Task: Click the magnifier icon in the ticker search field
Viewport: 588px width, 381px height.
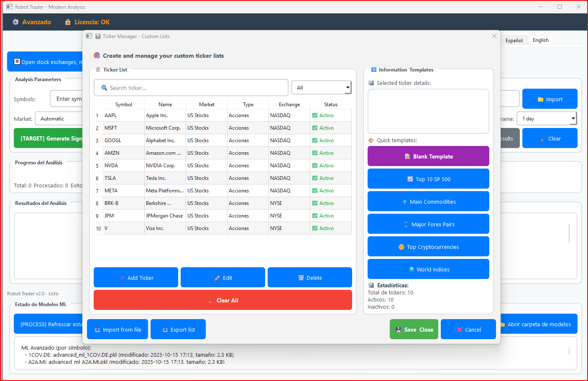Action: (x=104, y=87)
